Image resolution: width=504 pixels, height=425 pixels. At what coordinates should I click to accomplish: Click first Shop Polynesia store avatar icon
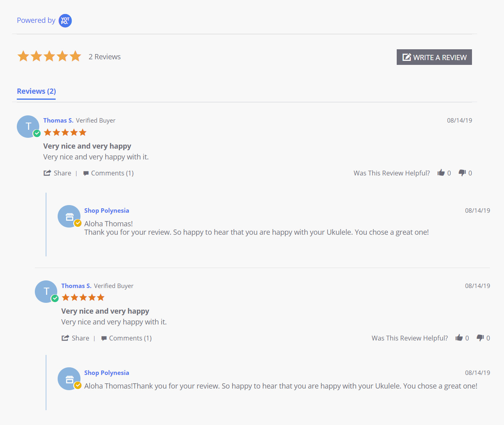pyautogui.click(x=69, y=216)
